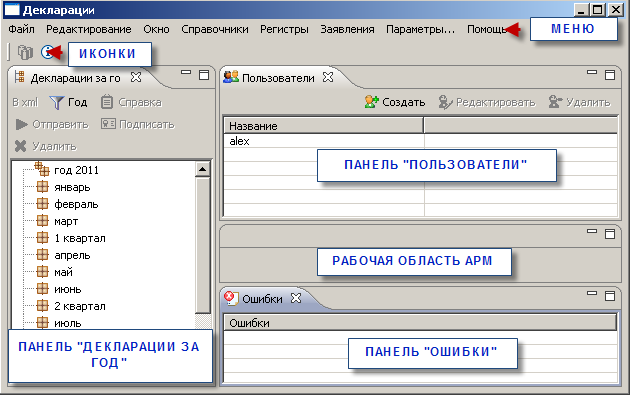630x395 pixels.
Task: Maximize the Ошибки panel view
Action: tap(610, 296)
